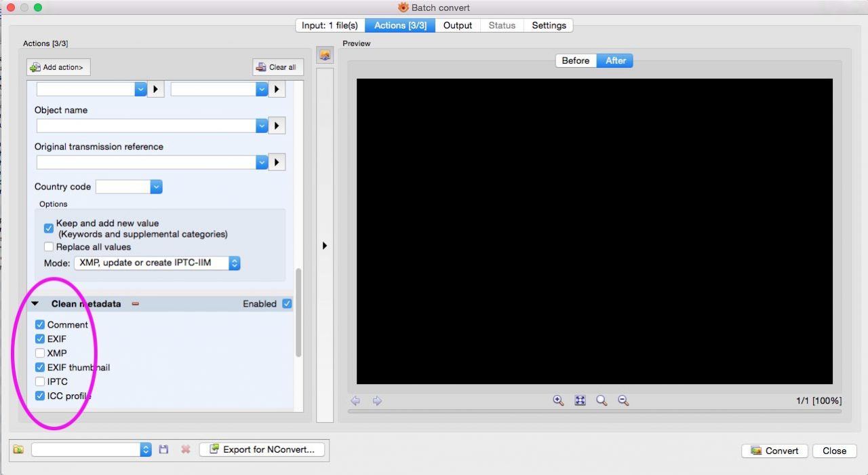Uncheck the EXIF metadata checkbox

point(40,339)
